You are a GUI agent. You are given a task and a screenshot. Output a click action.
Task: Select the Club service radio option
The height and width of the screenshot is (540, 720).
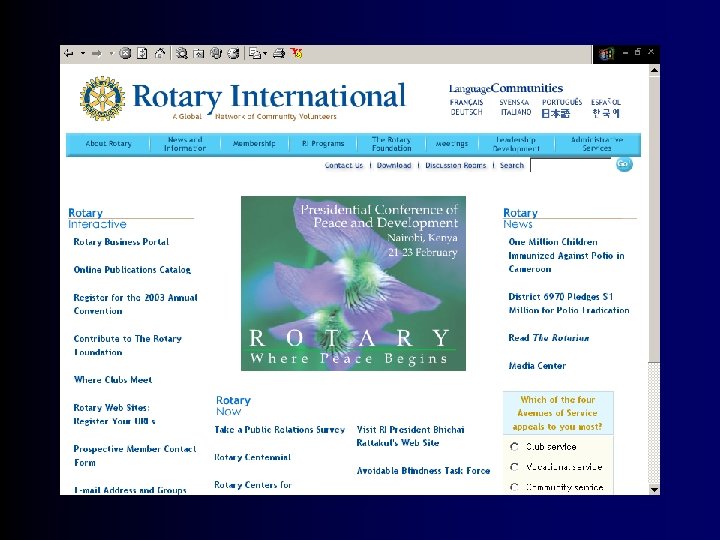coord(514,447)
